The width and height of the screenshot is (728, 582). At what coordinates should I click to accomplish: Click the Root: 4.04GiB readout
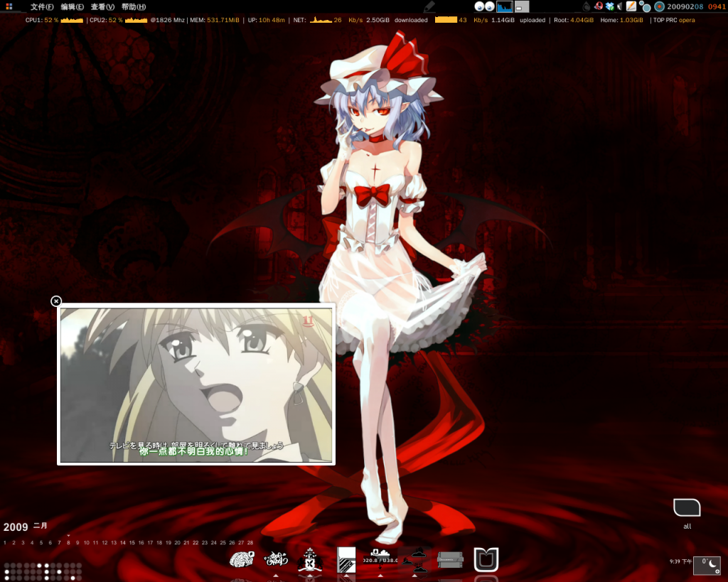pyautogui.click(x=574, y=20)
